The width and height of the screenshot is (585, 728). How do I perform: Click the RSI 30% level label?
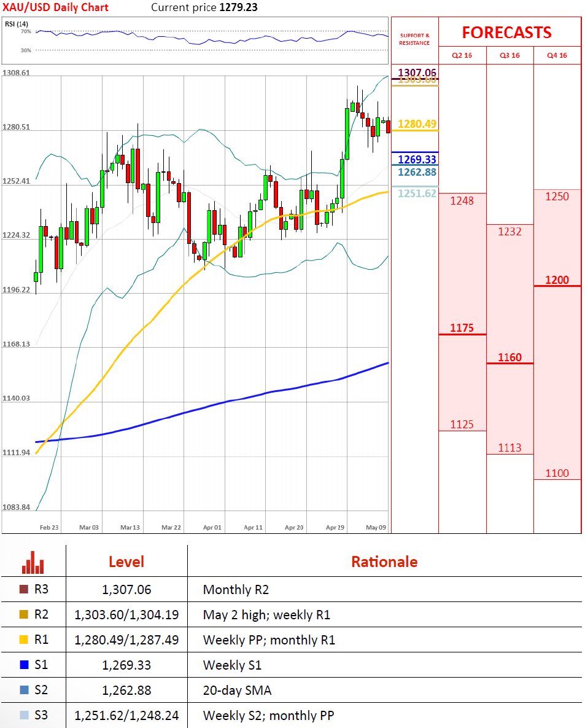coord(26,50)
